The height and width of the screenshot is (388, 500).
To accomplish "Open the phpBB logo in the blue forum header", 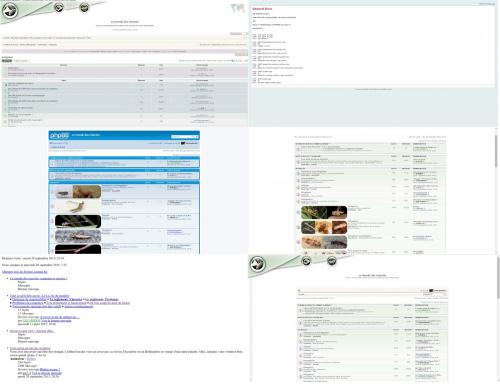I will (x=59, y=135).
